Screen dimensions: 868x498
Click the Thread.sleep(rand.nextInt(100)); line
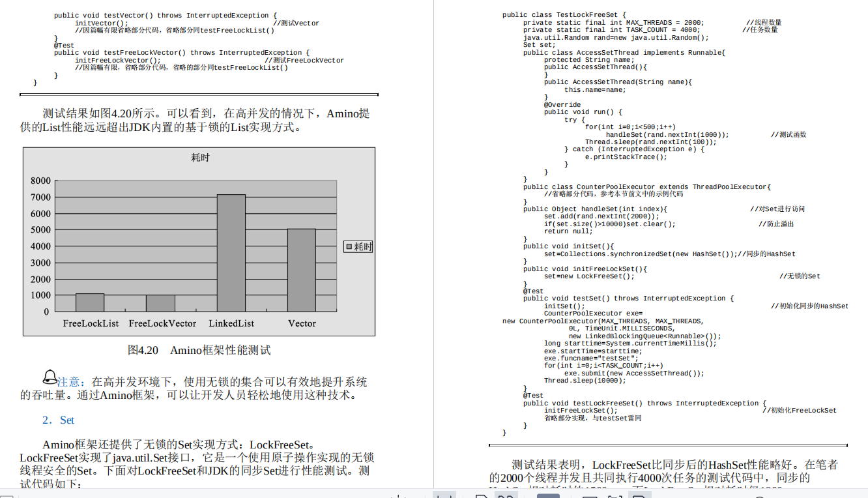coord(650,142)
